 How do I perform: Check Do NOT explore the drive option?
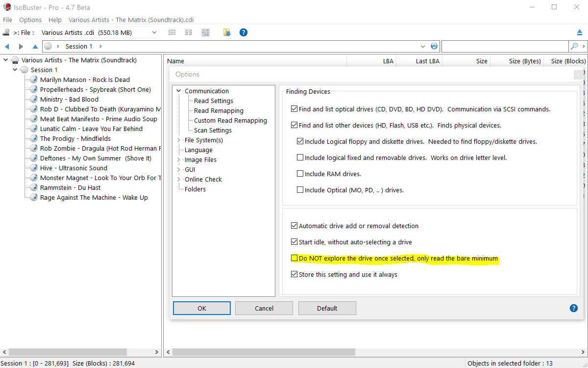(294, 258)
